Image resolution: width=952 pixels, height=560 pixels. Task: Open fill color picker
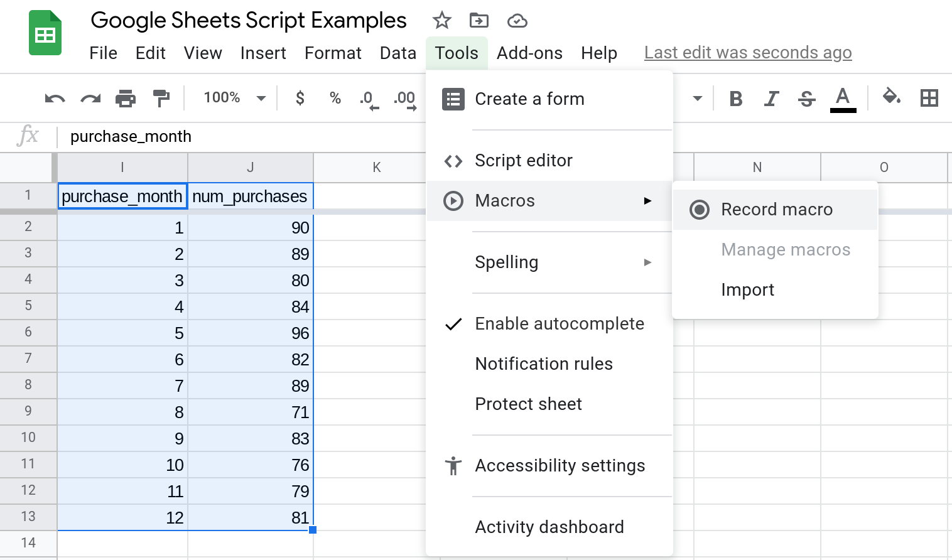coord(892,97)
